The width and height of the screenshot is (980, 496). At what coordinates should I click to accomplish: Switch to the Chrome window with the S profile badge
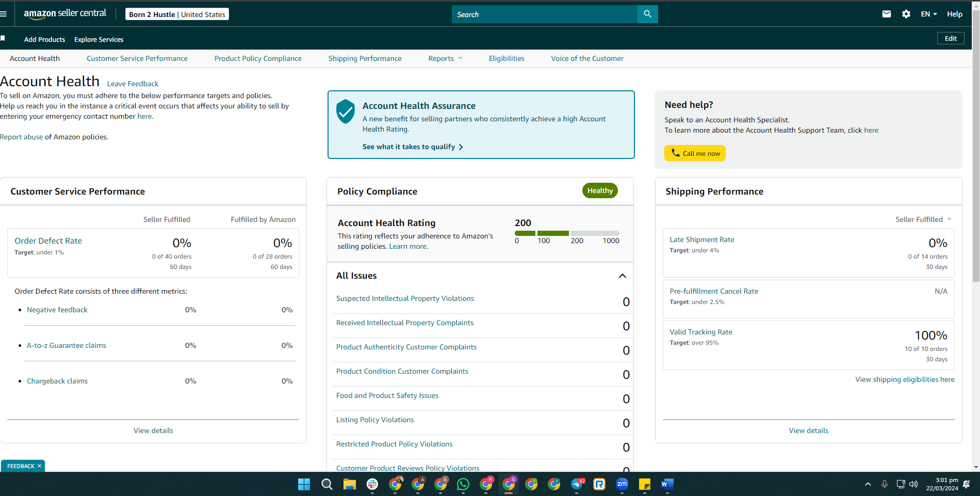(509, 484)
